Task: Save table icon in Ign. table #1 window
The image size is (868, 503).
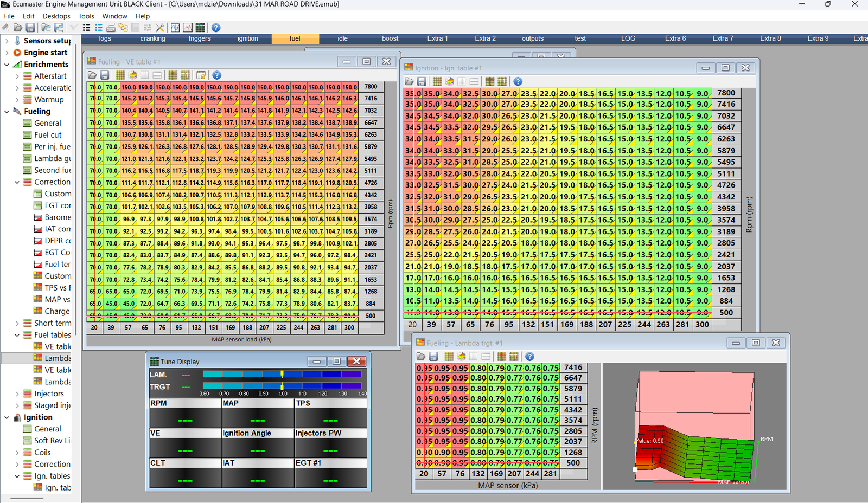Action: point(422,81)
